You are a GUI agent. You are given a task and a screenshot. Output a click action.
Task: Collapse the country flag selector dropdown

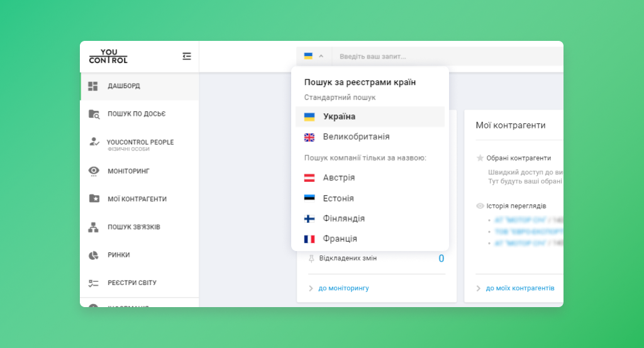point(314,56)
